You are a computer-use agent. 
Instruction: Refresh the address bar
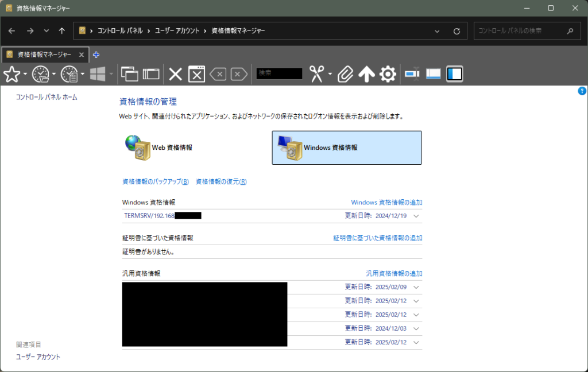[x=457, y=31]
